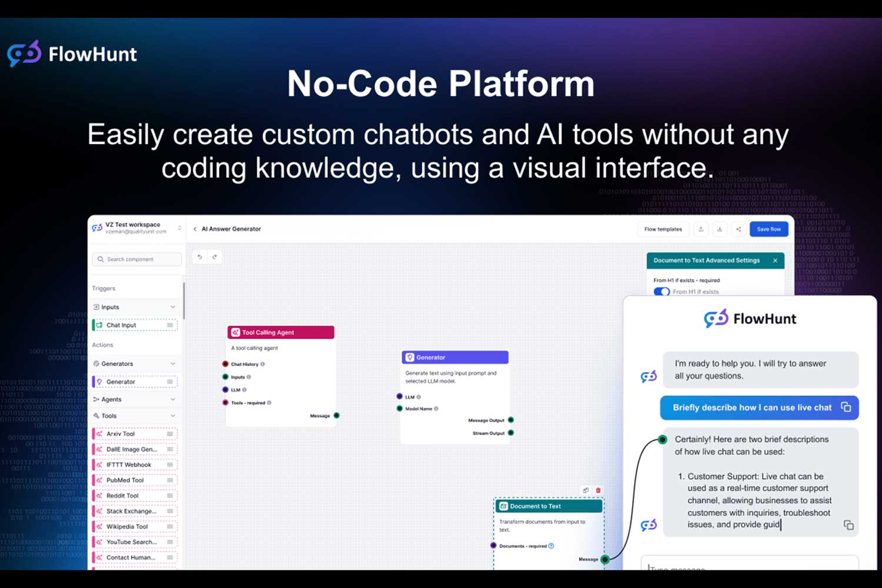Click drag handle on Arxiv Tool
The height and width of the screenshot is (588, 882).
170,434
